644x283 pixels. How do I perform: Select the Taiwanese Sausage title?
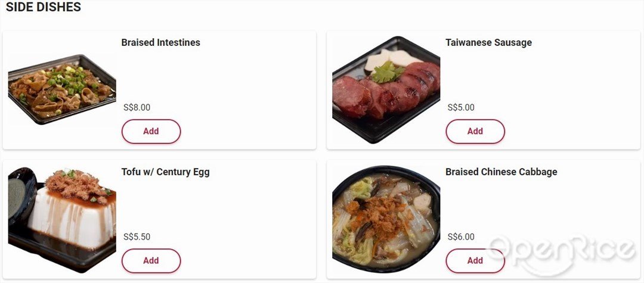click(488, 42)
